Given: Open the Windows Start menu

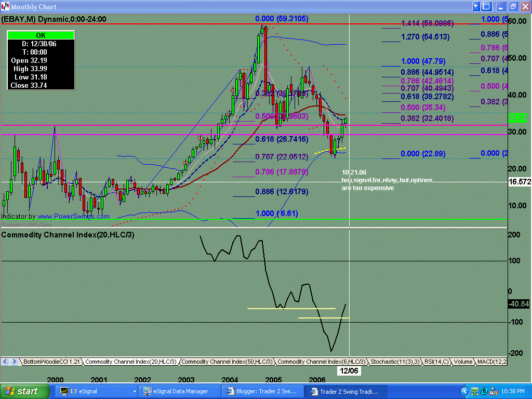Looking at the screenshot, I should (x=24, y=391).
